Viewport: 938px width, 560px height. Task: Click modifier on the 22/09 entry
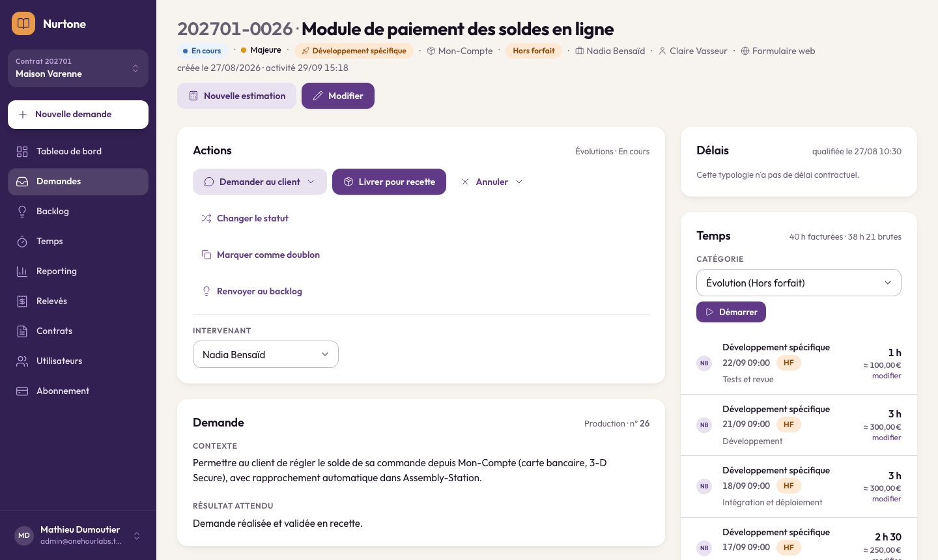[887, 376]
